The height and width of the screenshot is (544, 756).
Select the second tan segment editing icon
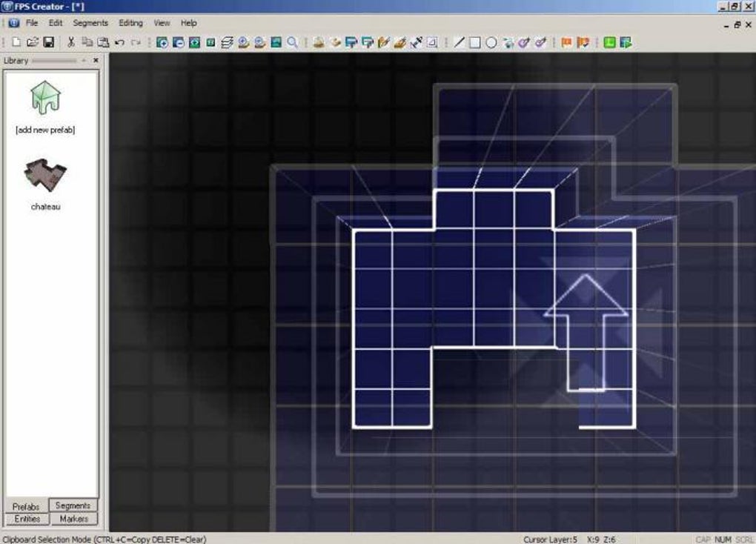point(335,42)
